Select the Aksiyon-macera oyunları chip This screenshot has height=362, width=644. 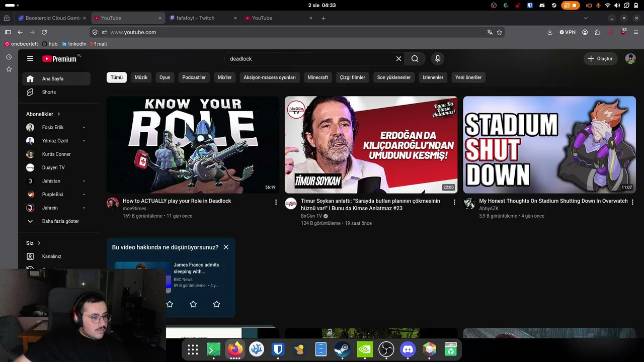pyautogui.click(x=270, y=77)
